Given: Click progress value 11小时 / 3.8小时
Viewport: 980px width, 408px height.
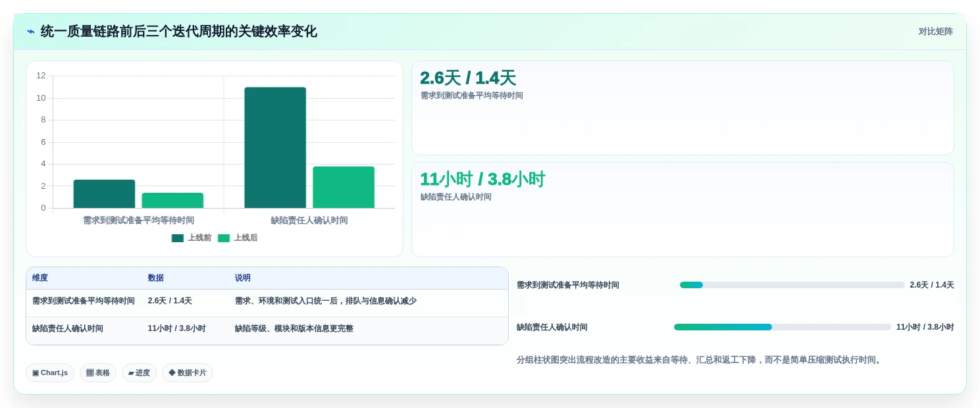Looking at the screenshot, I should 925,327.
